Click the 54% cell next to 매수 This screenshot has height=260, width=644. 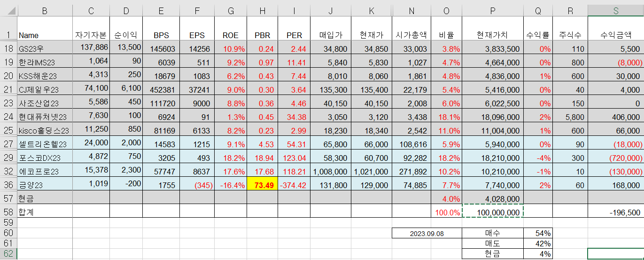538,233
